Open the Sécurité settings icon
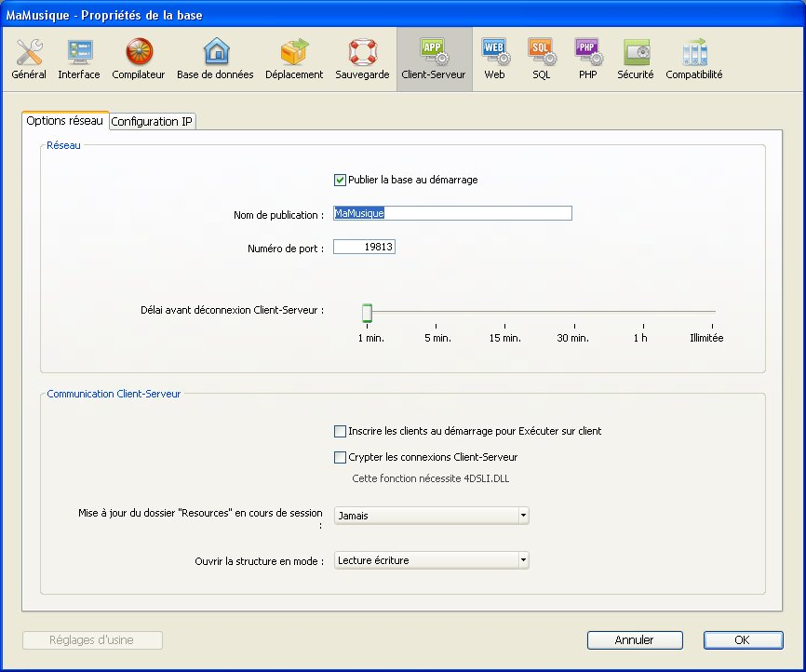The height and width of the screenshot is (672, 806). pyautogui.click(x=636, y=59)
